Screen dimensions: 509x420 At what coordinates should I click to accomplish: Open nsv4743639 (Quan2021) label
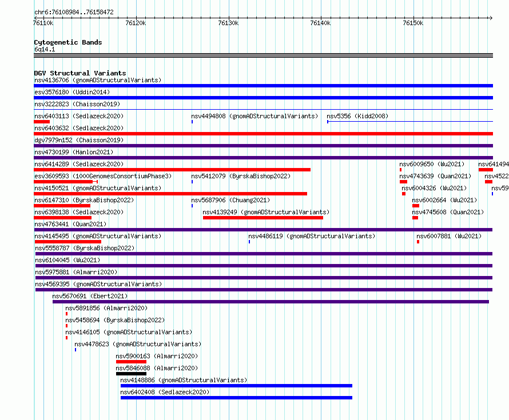(x=435, y=176)
